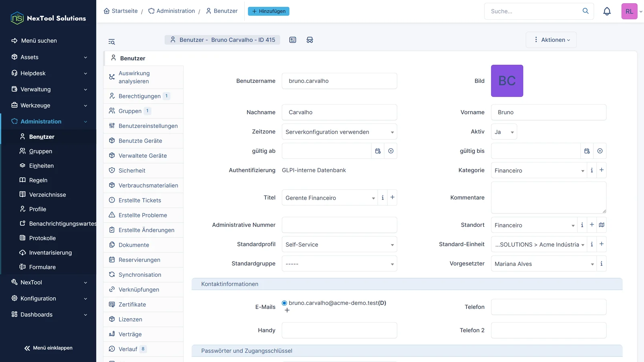
Task: Open the Zeitzone dropdown
Action: [x=339, y=132]
